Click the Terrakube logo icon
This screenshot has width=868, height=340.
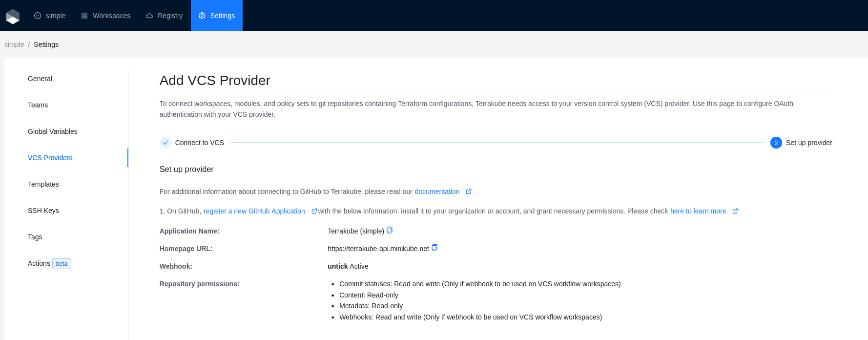click(x=13, y=16)
